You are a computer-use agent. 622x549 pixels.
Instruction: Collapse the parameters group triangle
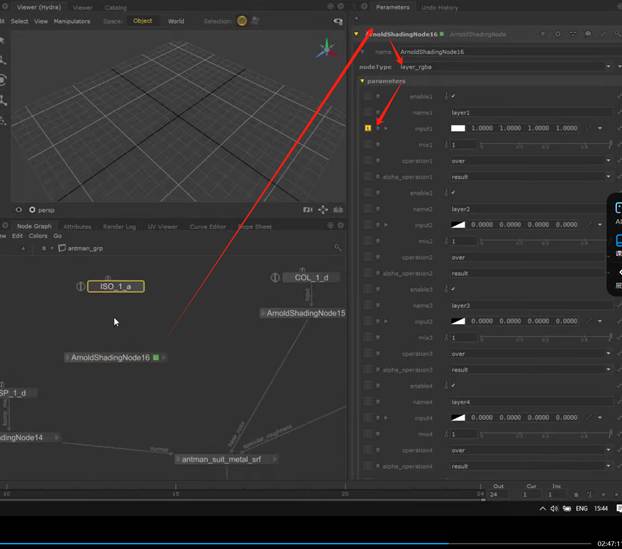[362, 81]
